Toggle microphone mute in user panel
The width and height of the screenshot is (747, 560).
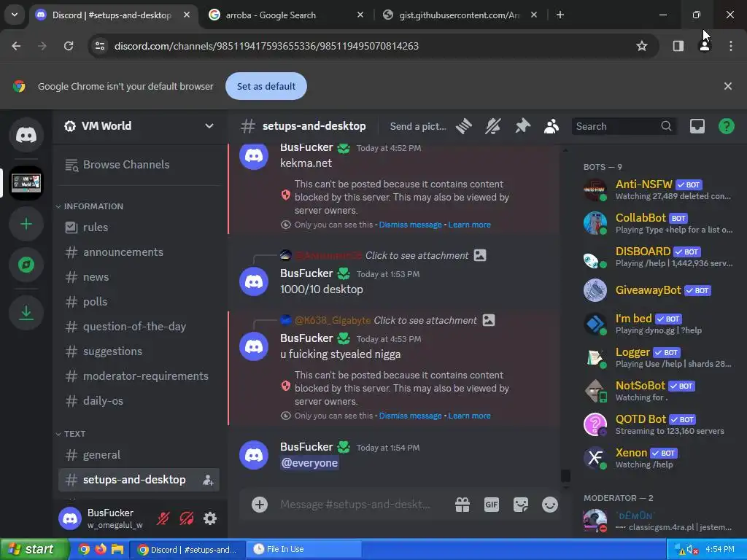coord(163,518)
